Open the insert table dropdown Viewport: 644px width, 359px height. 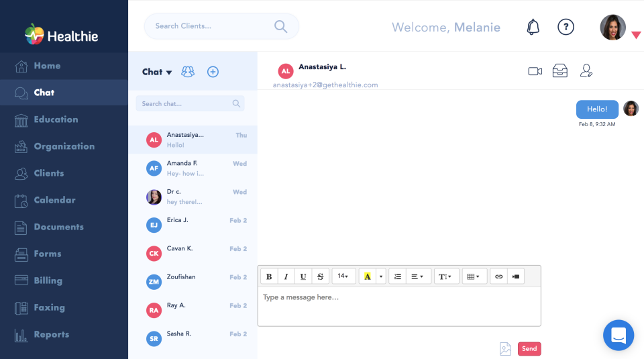474,276
